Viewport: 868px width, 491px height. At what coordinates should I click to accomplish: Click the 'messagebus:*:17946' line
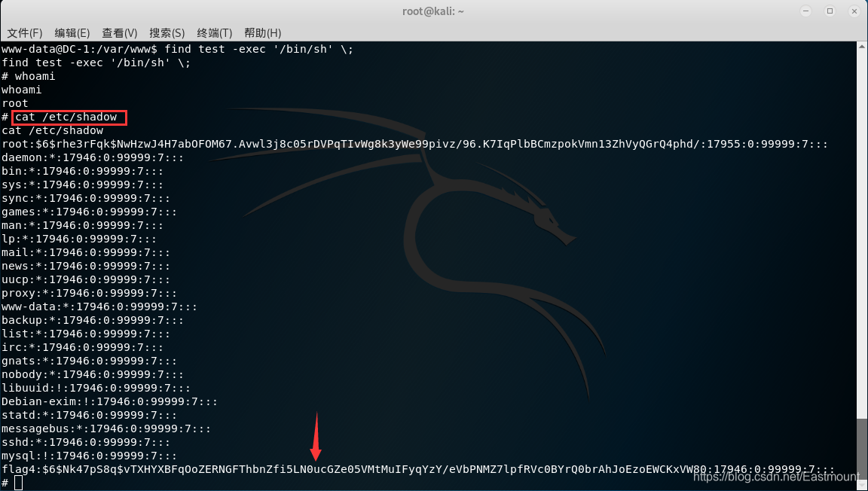point(106,428)
